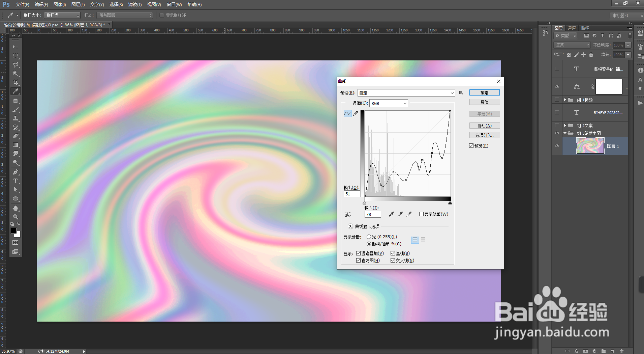Select the Magic Wand tool
Image resolution: width=644 pixels, height=354 pixels.
tap(16, 73)
